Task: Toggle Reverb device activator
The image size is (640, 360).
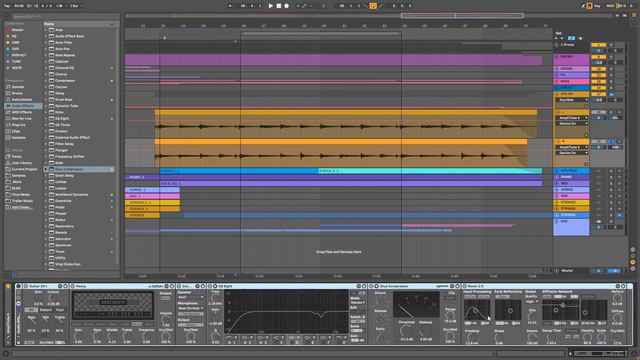Action: point(464,286)
